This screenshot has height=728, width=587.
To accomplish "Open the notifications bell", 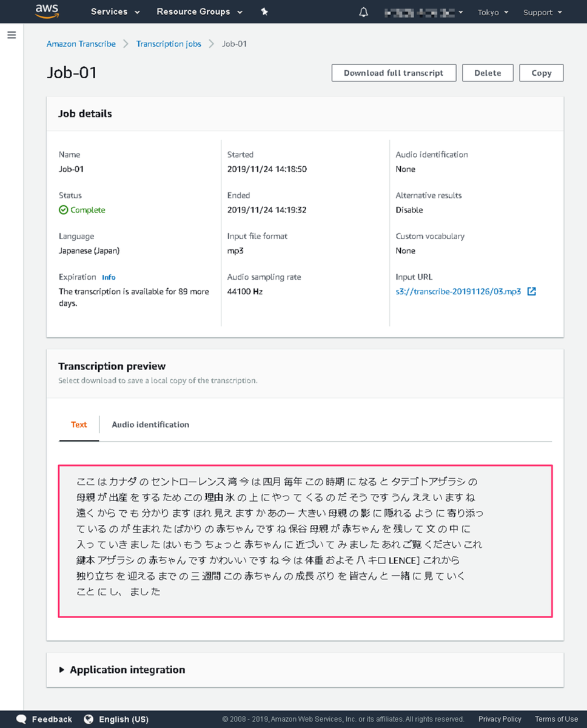I will click(x=364, y=12).
